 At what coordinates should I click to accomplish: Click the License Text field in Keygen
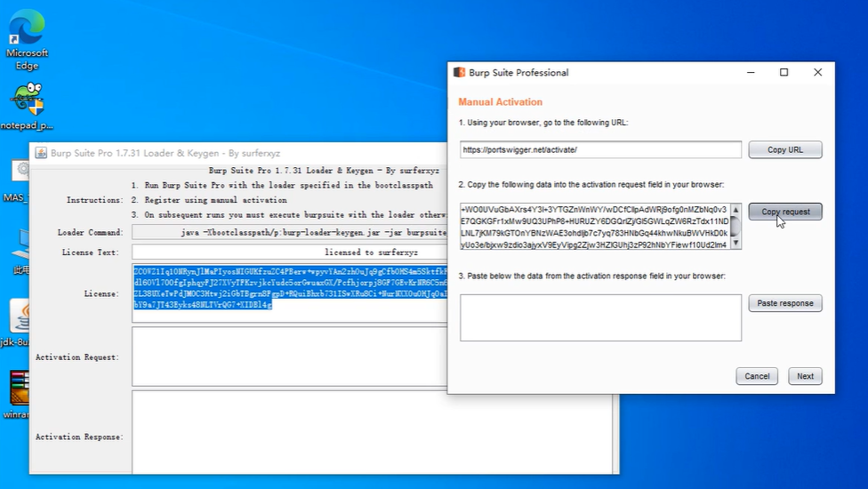click(290, 253)
